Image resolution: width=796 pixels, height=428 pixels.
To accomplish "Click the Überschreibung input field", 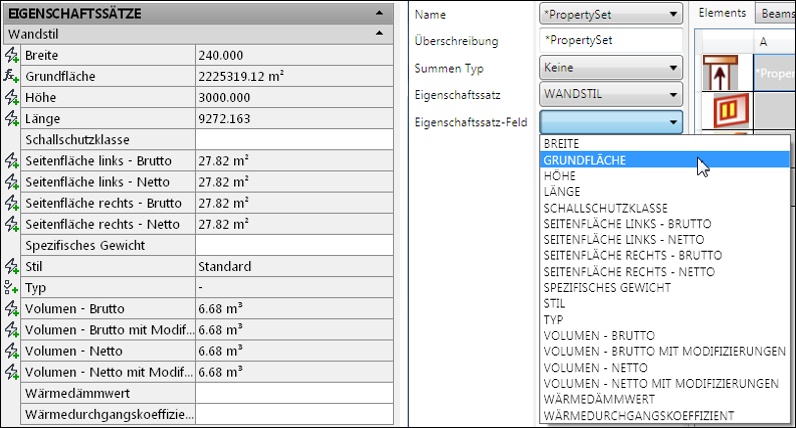I will pos(611,40).
